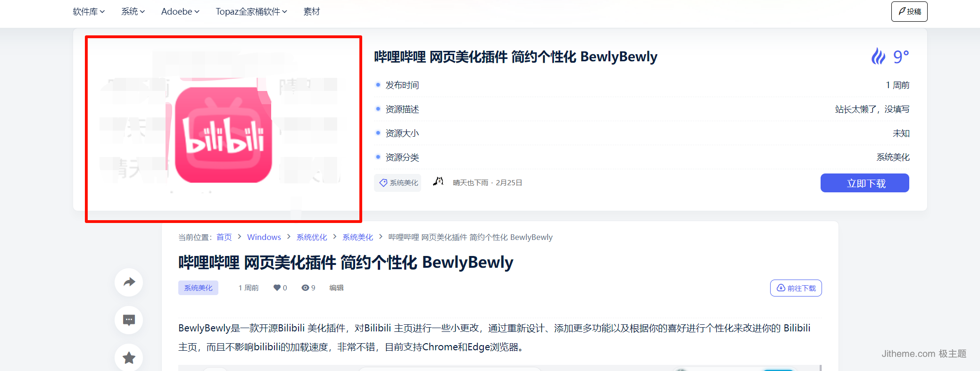The width and height of the screenshot is (980, 371).
Task: Click the 系统美化 tag with tag icon
Action: (399, 182)
